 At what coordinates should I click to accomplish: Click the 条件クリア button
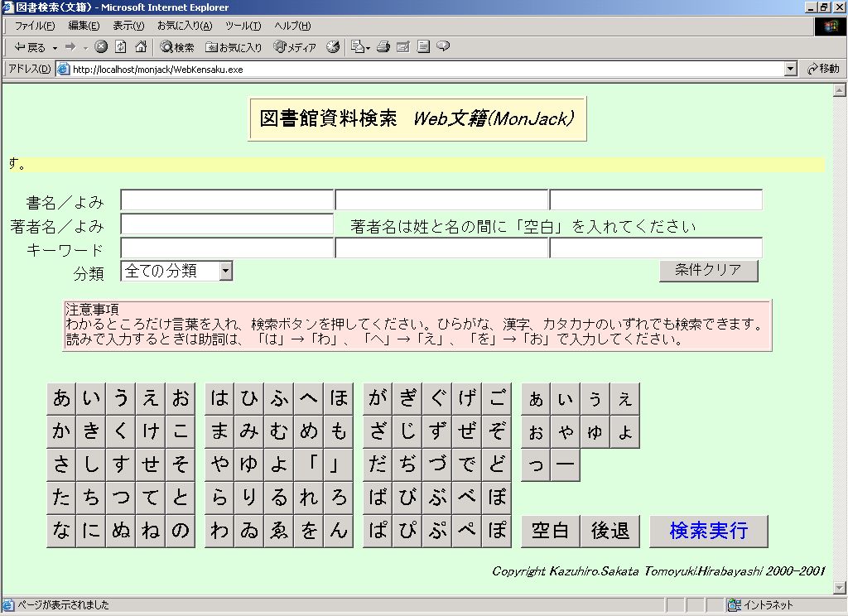(708, 270)
